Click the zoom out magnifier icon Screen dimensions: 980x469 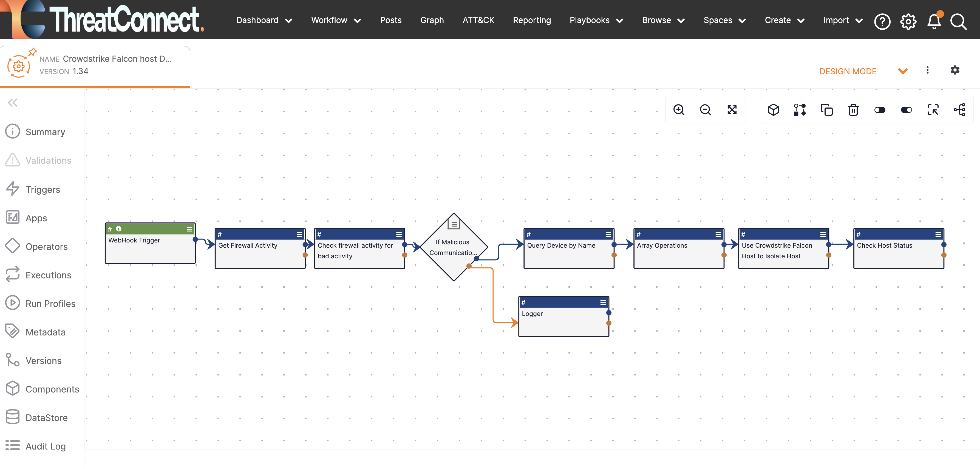click(706, 109)
